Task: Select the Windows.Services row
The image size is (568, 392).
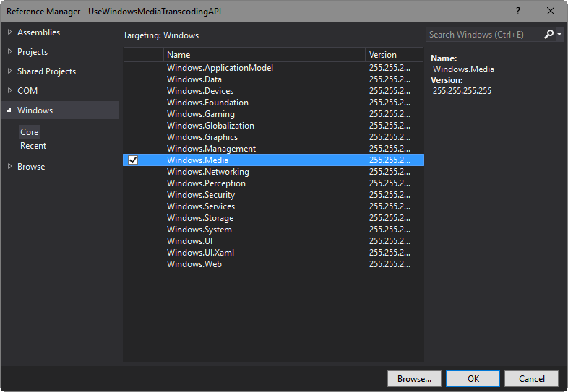Action: pyautogui.click(x=273, y=206)
